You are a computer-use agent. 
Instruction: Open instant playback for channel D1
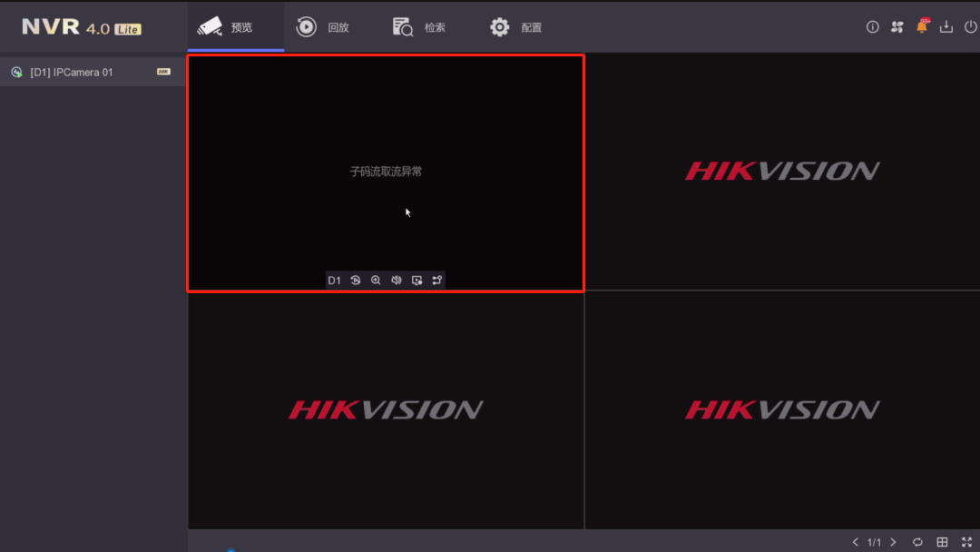click(x=354, y=280)
